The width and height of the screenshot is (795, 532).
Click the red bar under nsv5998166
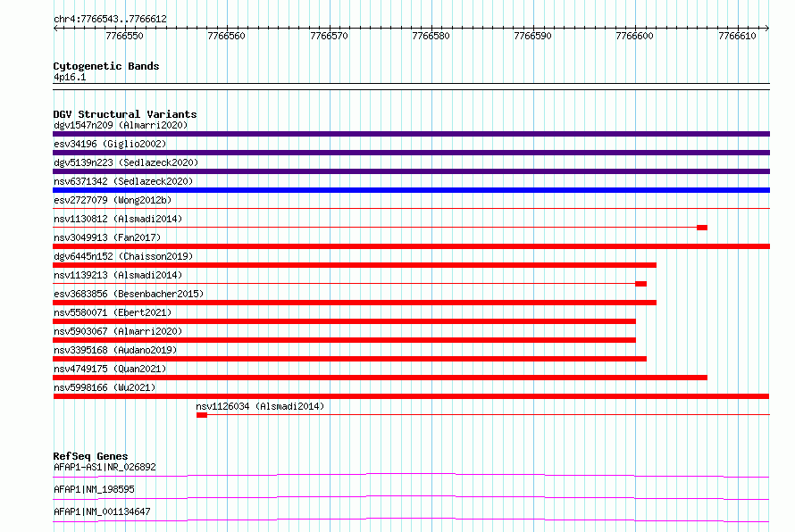[x=411, y=396]
